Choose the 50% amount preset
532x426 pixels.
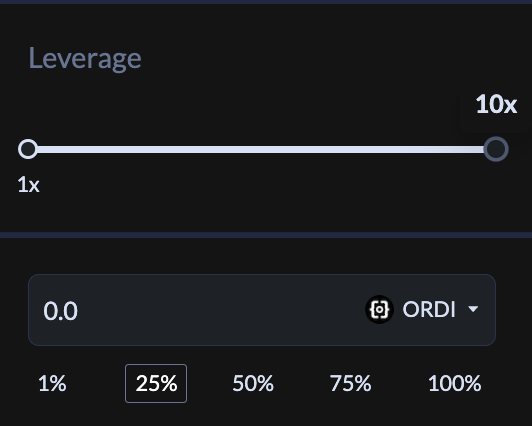(253, 384)
